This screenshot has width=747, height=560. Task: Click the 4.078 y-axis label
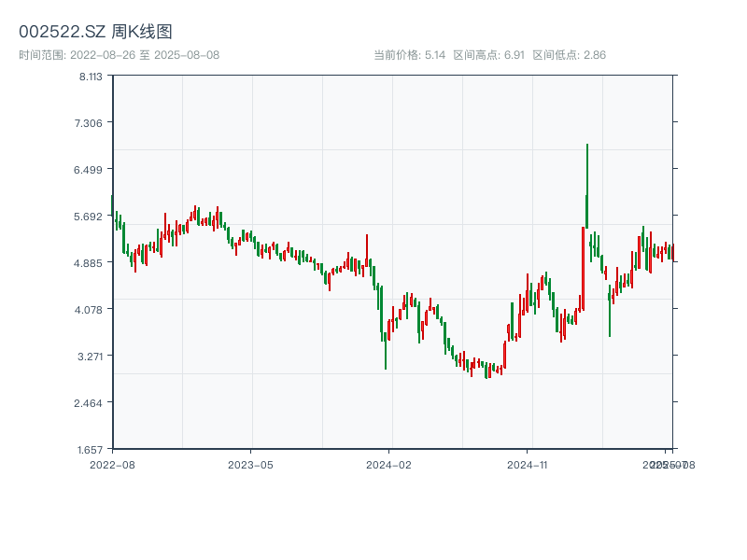(x=91, y=309)
